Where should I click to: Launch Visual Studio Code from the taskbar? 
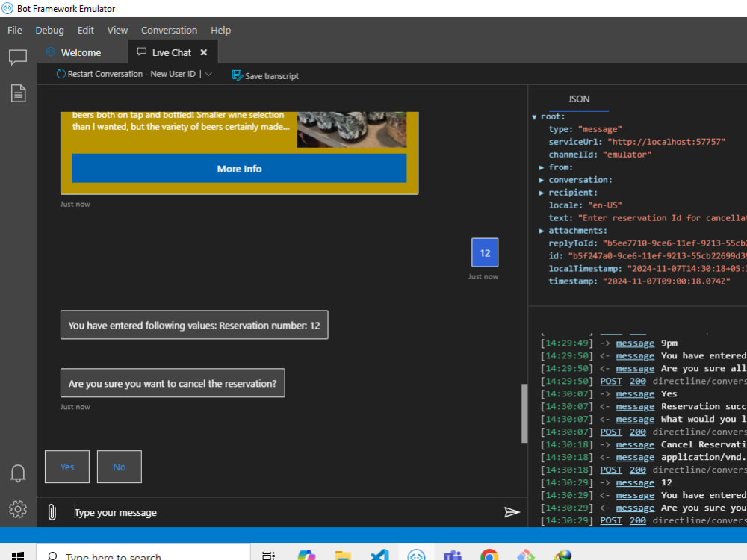tap(379, 556)
